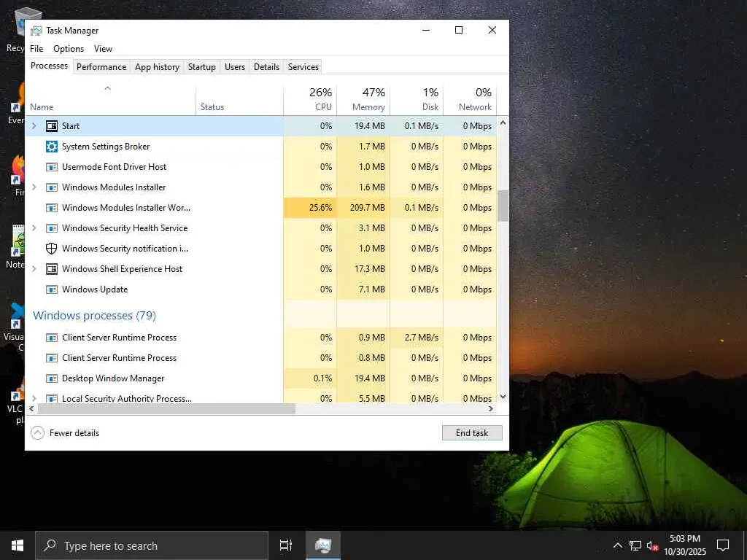Select the 17.3 MB memory cell
The image size is (747, 560).
(x=363, y=269)
